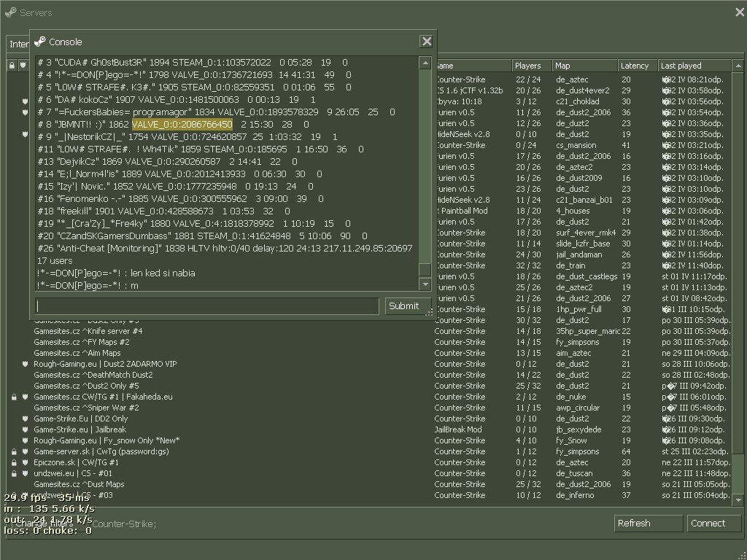Click the shield icon beside Game-Strike.eu Jailbreak

tap(25, 429)
